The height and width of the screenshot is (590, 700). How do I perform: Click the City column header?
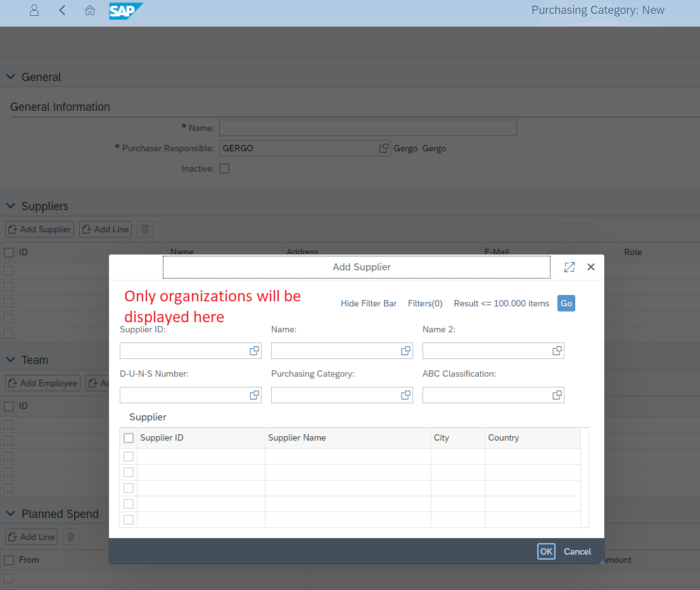pyautogui.click(x=458, y=438)
